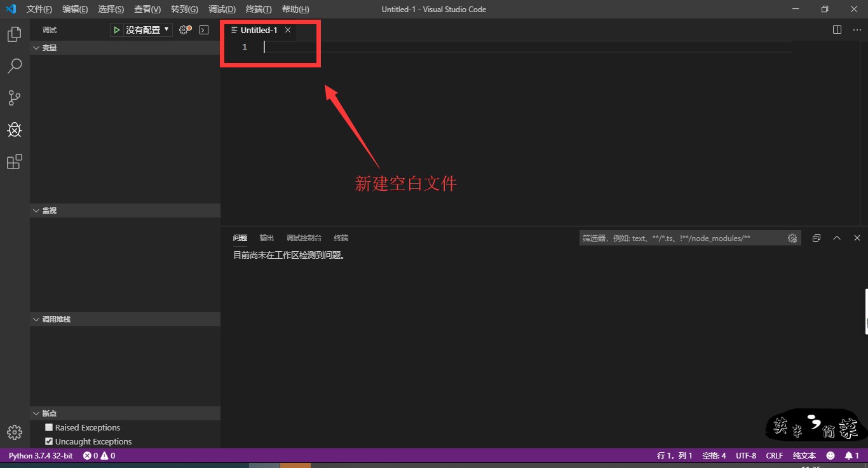Click the errors and warnings count
The height and width of the screenshot is (468, 868).
coord(99,456)
